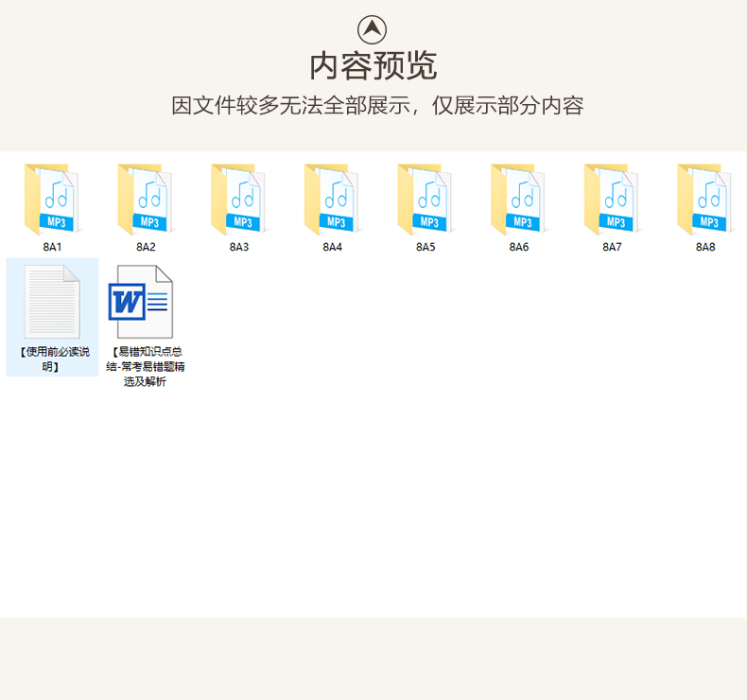Open the 8A7 MP3 folder

click(612, 200)
